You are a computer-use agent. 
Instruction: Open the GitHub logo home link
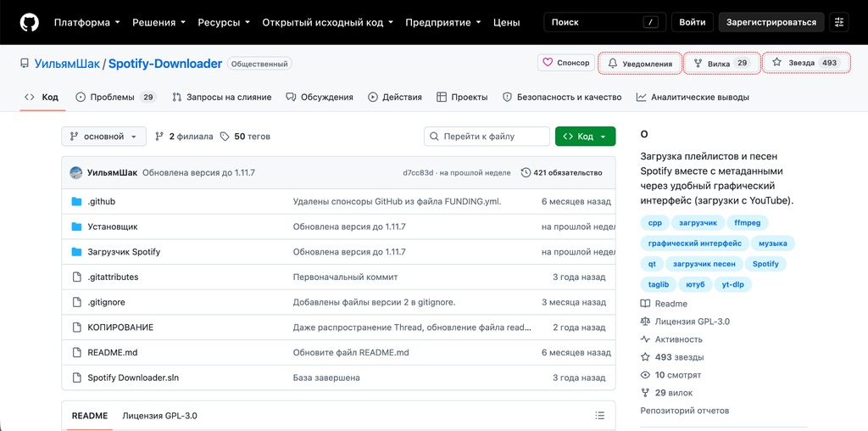(x=30, y=22)
